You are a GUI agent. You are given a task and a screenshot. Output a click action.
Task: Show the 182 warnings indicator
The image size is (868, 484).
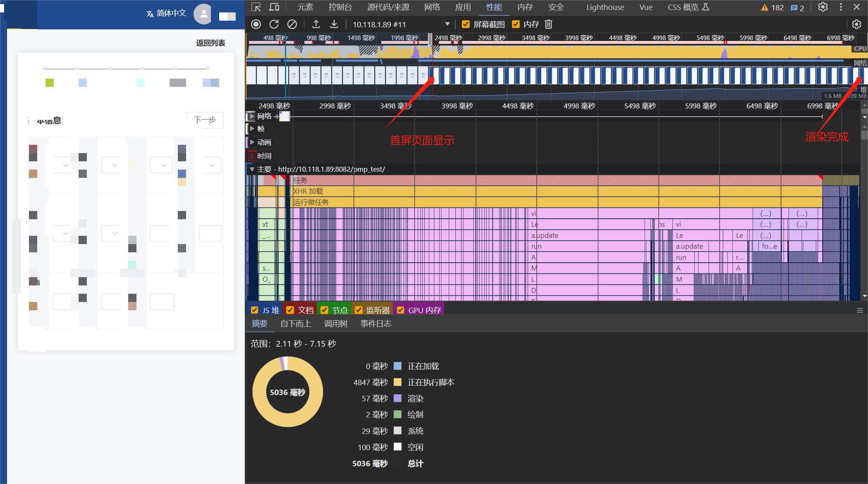click(772, 7)
